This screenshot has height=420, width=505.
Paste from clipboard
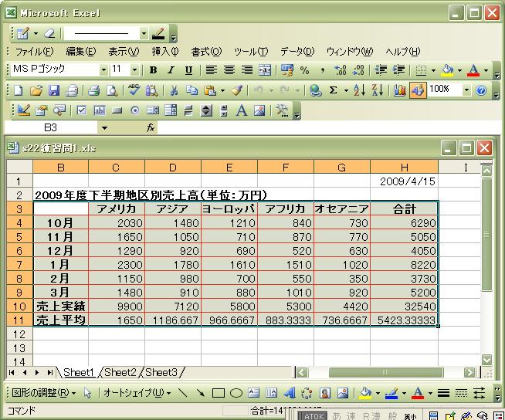[x=210, y=90]
